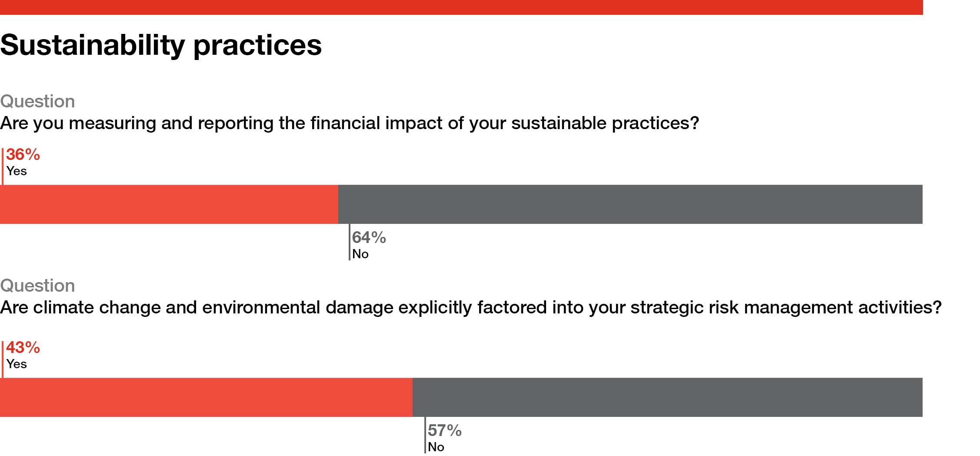Click the gray segment of the second bar
This screenshot has height=456, width=980.
667,397
